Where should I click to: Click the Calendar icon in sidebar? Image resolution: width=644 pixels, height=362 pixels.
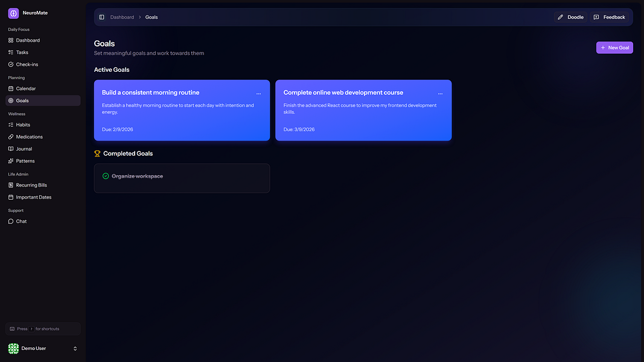pos(11,89)
